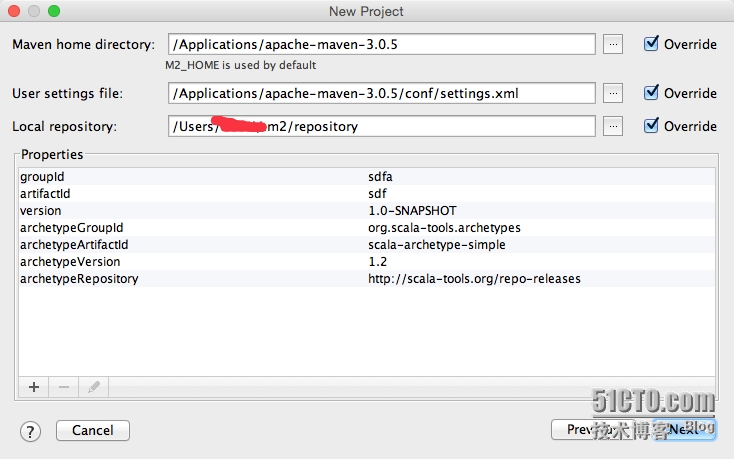This screenshot has width=734, height=459.
Task: Focus the Local repository path field
Action: [382, 126]
